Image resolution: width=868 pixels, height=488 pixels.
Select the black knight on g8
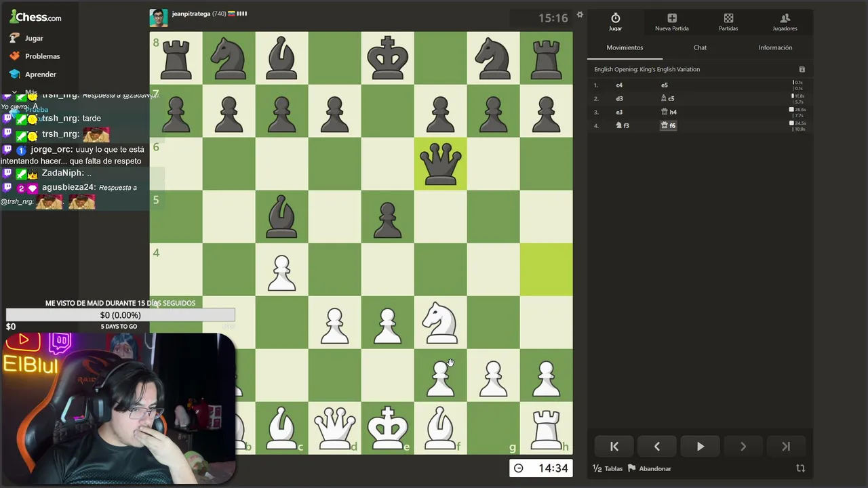click(494, 58)
